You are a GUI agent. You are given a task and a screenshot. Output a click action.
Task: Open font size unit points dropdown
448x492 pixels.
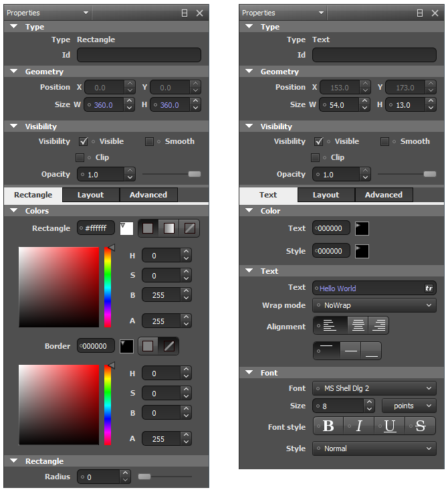click(x=409, y=406)
